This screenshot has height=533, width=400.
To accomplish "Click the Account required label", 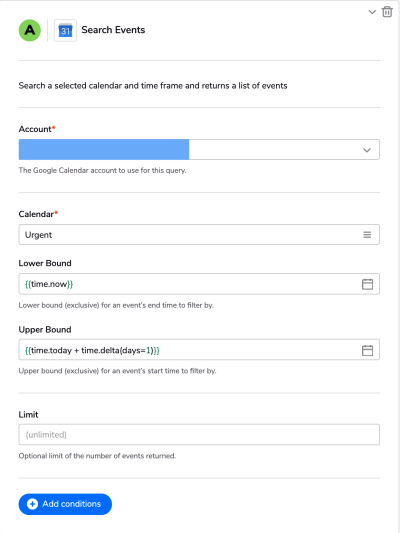I will (37, 129).
